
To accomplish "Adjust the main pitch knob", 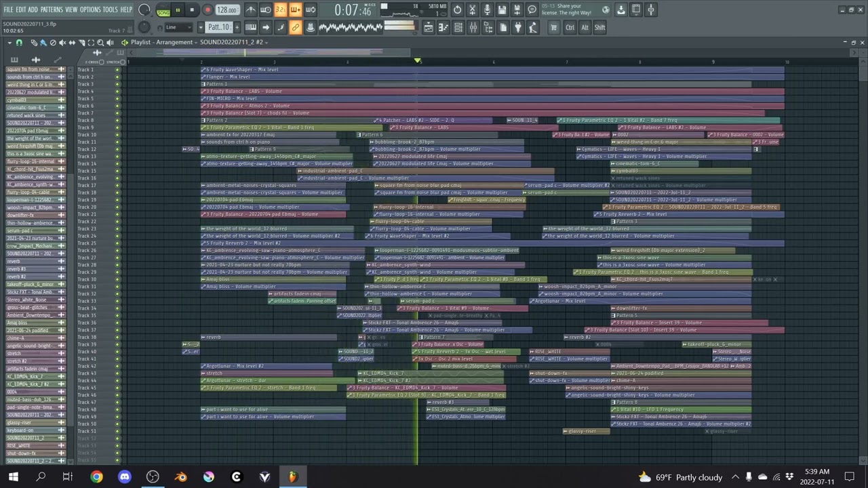I will 144,26.
